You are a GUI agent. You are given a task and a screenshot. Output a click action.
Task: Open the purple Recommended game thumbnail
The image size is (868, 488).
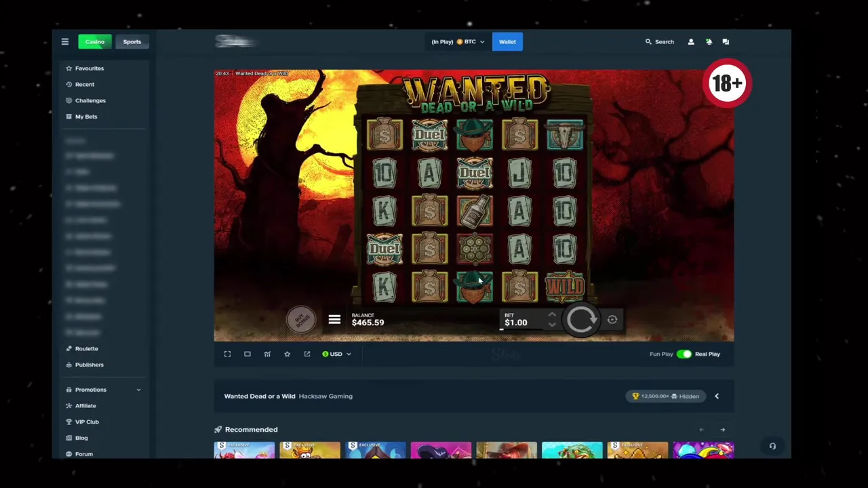point(441,450)
